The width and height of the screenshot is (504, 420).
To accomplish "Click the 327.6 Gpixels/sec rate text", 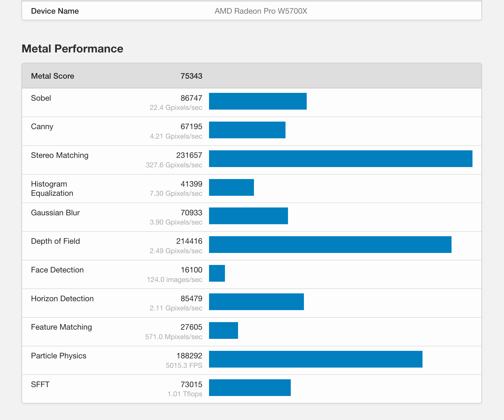I will (x=174, y=165).
